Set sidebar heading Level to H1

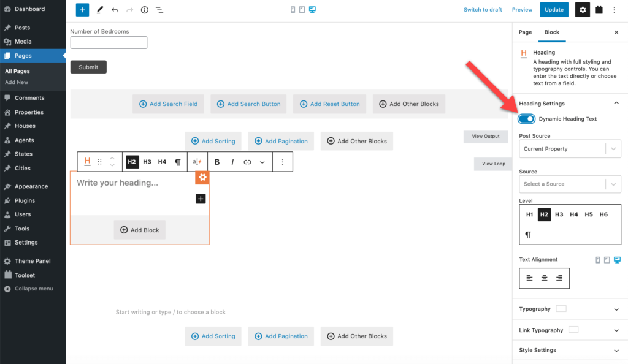(529, 214)
